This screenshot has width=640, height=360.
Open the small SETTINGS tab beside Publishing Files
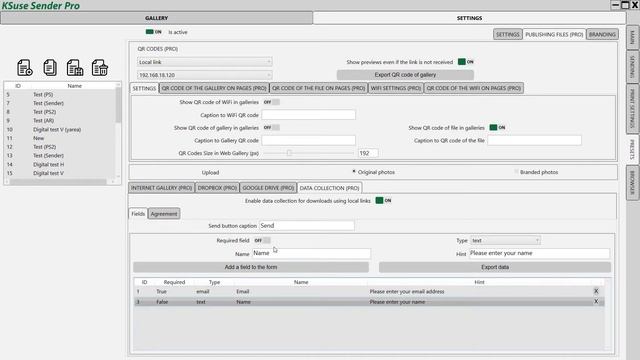point(507,34)
